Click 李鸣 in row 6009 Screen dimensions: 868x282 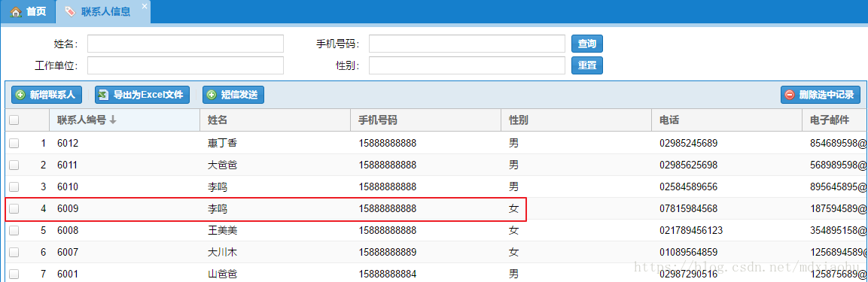pos(218,208)
